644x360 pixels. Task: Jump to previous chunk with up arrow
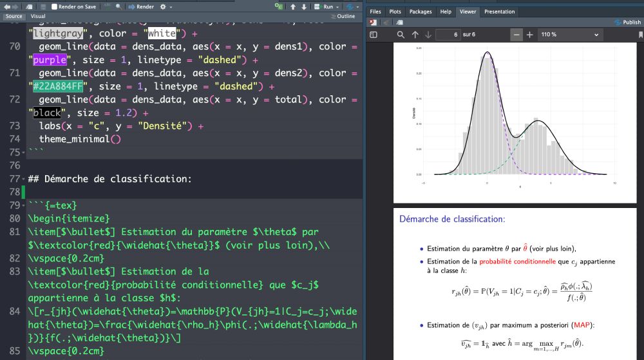[293, 6]
